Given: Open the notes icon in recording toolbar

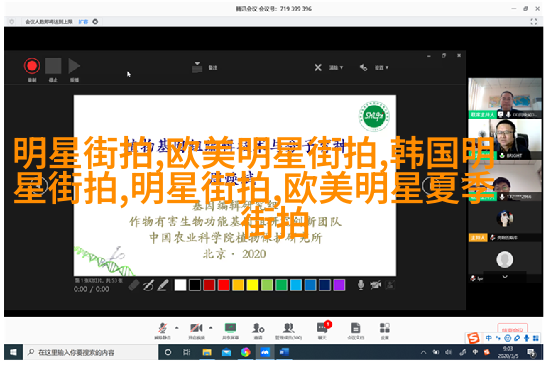Looking at the screenshot, I should point(197,67).
